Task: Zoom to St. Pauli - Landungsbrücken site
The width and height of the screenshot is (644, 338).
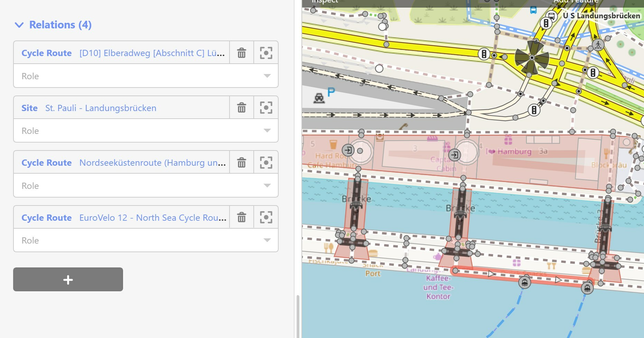Action: (x=266, y=108)
